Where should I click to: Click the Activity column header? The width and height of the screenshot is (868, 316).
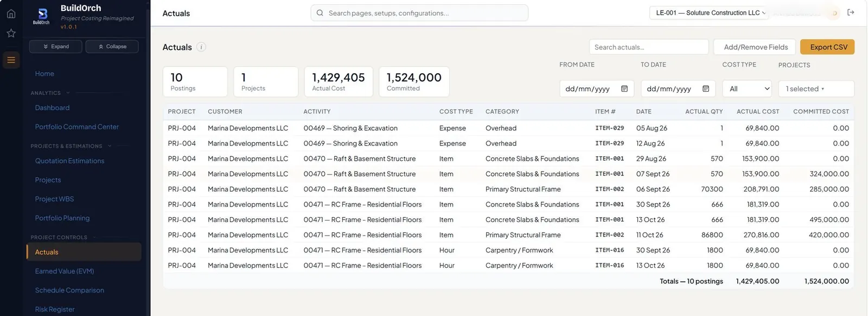point(317,112)
